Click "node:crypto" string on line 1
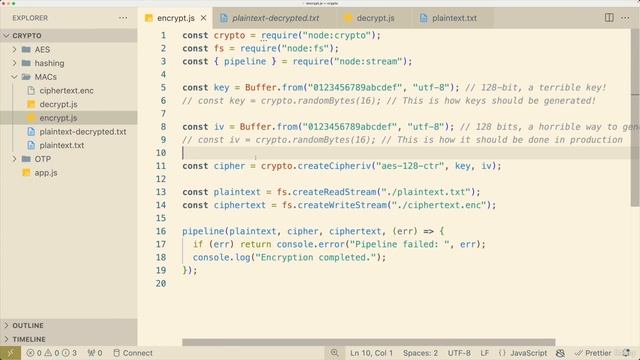The width and height of the screenshot is (640, 360). pyautogui.click(x=336, y=36)
